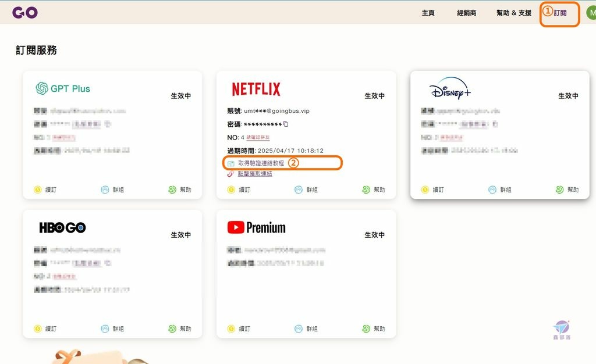Click the 訂閱服務 page heading
The width and height of the screenshot is (596, 364).
point(37,50)
